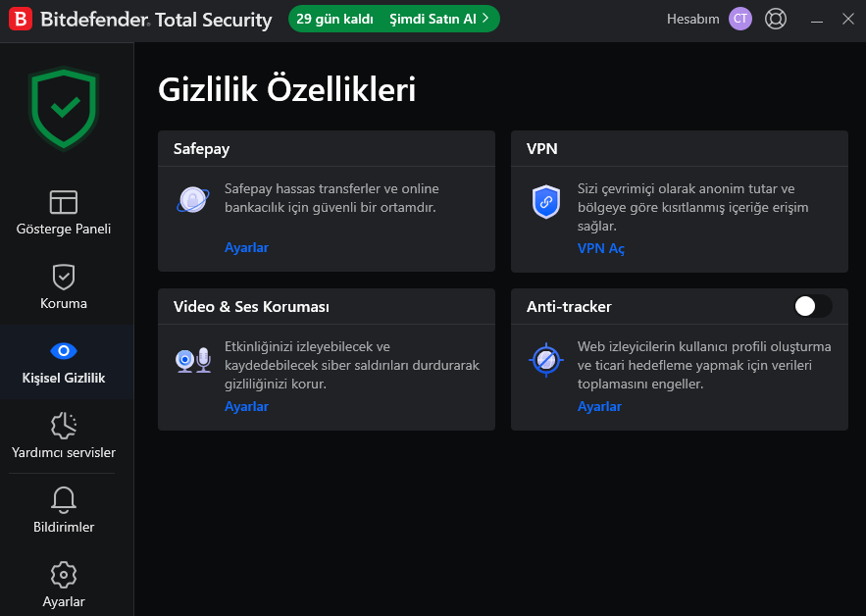
Task: Click the VPN description text
Action: [692, 207]
